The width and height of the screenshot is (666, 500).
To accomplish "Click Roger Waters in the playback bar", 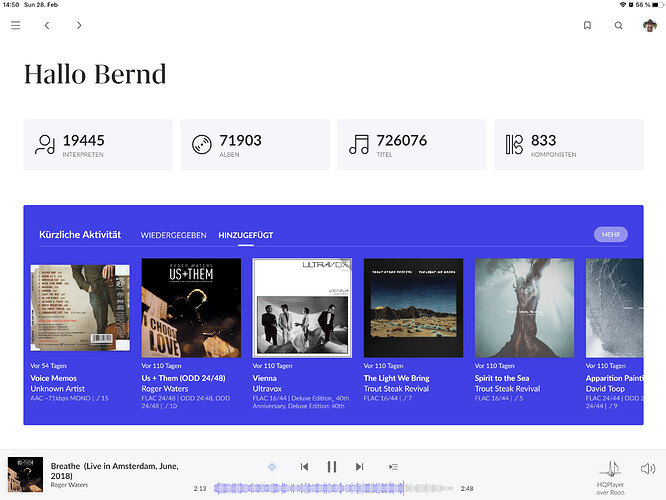I will 69,485.
